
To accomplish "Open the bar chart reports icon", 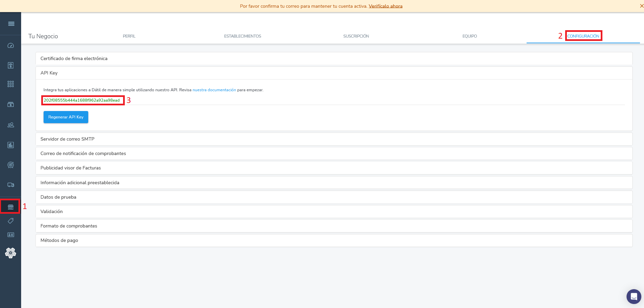I will pos(11,145).
